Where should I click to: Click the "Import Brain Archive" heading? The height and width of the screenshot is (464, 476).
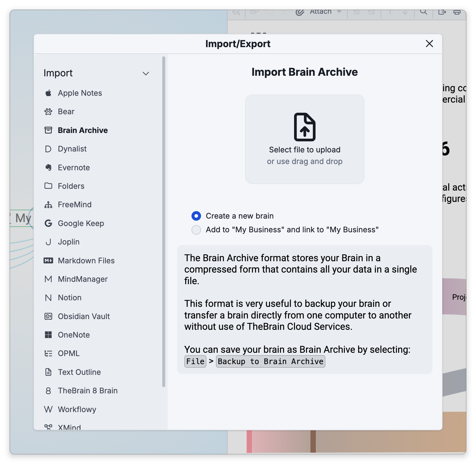[305, 72]
